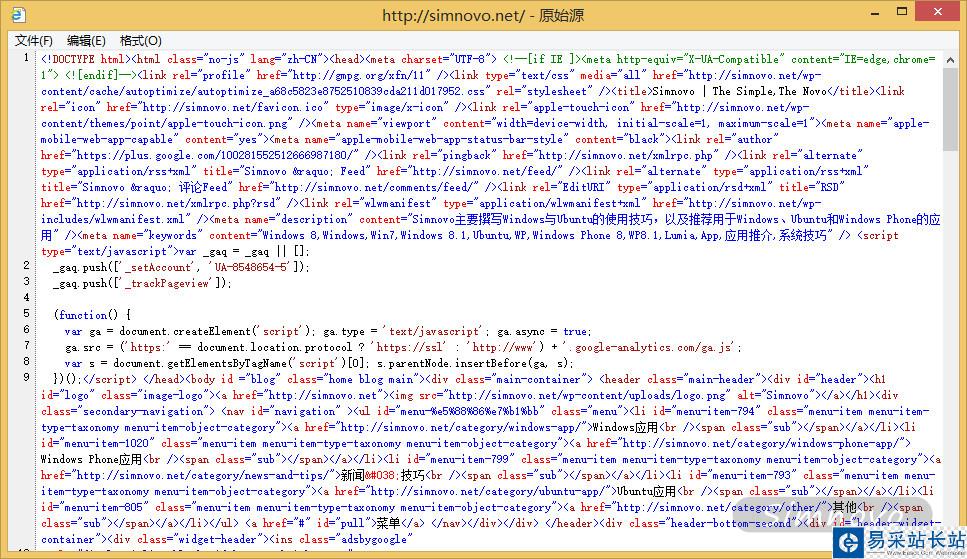Viewport: 967px width, 559px height.
Task: Open the 文件(F) menu
Action: [34, 41]
